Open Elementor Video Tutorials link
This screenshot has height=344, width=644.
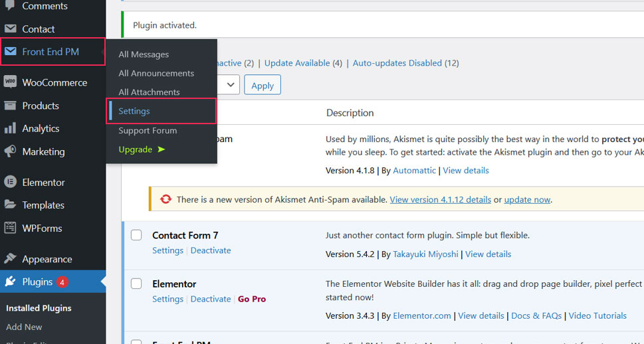597,315
